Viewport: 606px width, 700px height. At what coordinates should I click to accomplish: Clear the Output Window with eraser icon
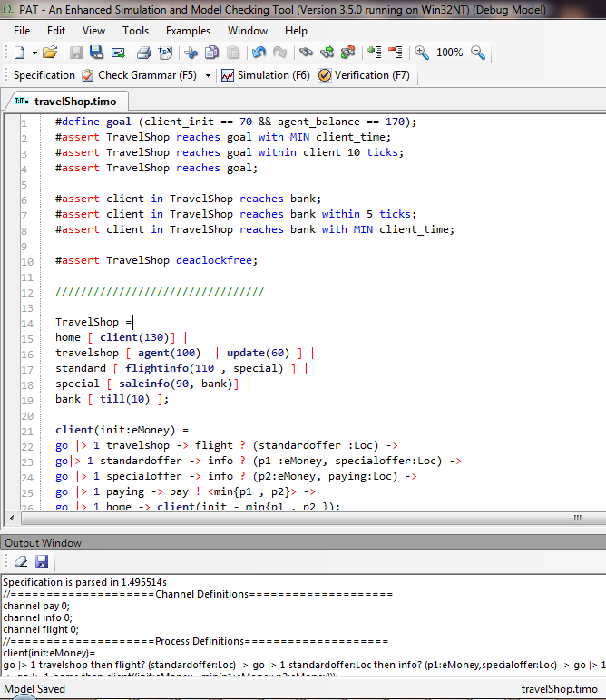point(21,561)
